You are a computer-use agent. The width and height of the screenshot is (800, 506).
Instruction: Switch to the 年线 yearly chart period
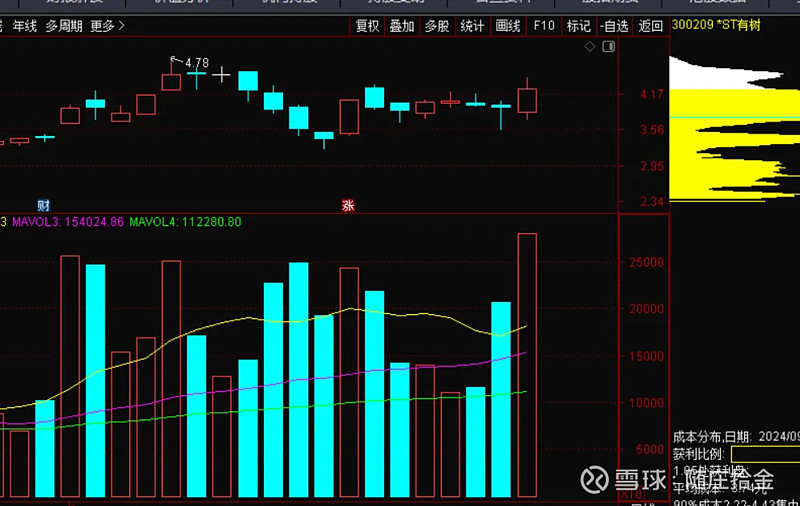point(24,26)
